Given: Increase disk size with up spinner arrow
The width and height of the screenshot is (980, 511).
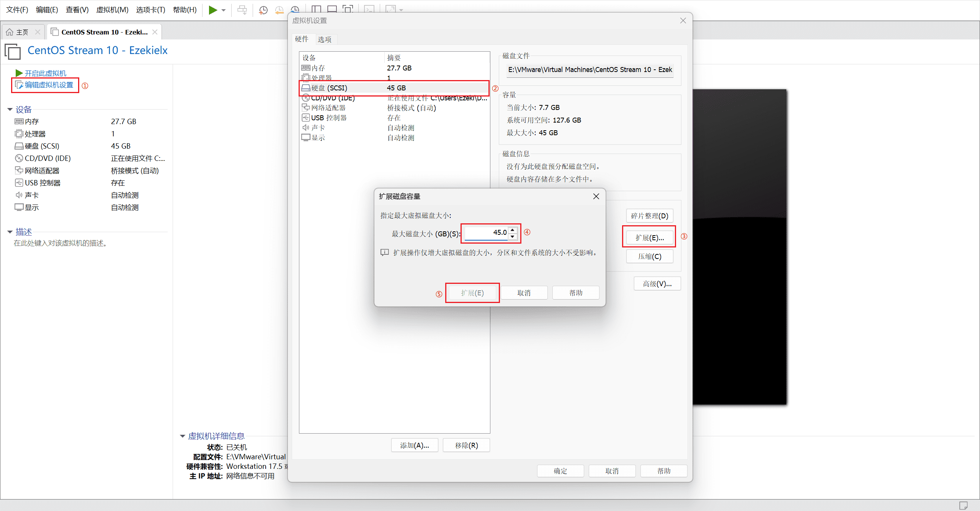Looking at the screenshot, I should [x=513, y=230].
